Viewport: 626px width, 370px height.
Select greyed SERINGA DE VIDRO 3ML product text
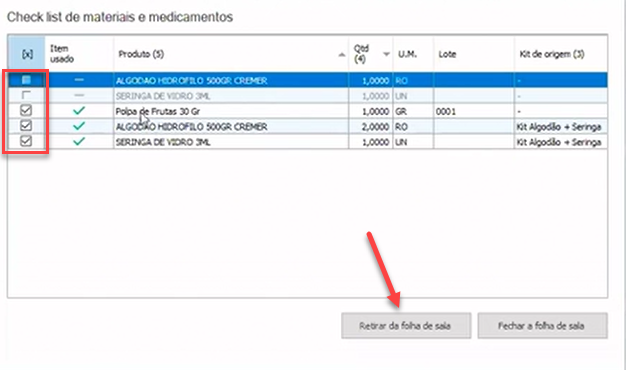coord(163,96)
